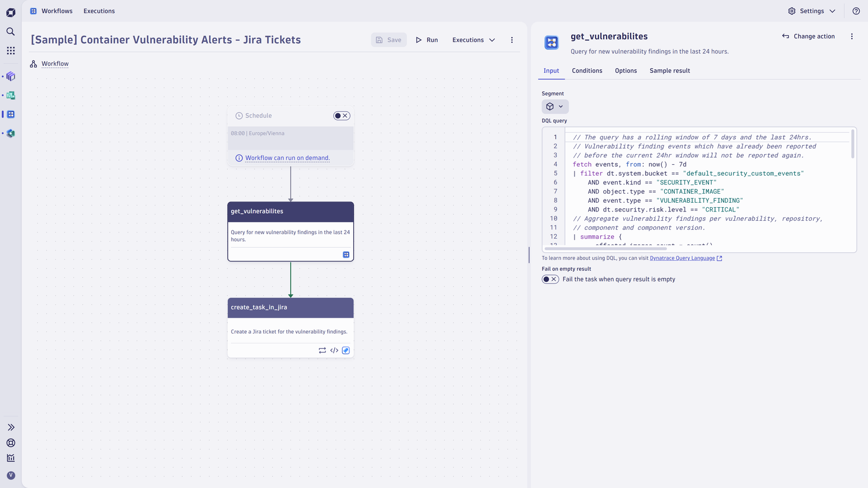Click the Save button
This screenshot has height=488, width=868.
click(389, 40)
